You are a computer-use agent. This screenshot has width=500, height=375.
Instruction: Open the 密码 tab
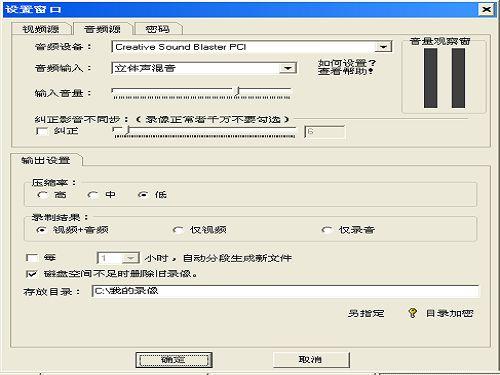(158, 29)
